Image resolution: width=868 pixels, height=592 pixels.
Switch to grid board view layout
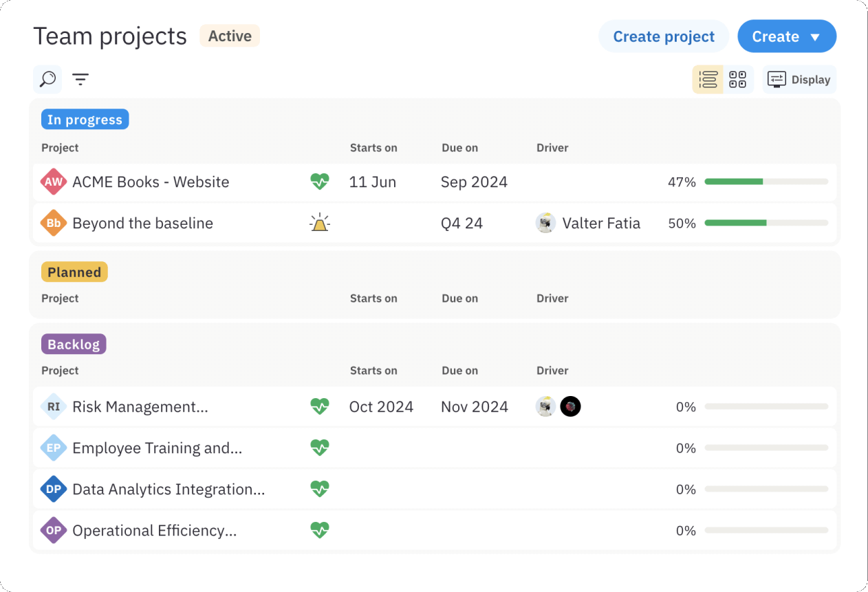[x=738, y=79]
